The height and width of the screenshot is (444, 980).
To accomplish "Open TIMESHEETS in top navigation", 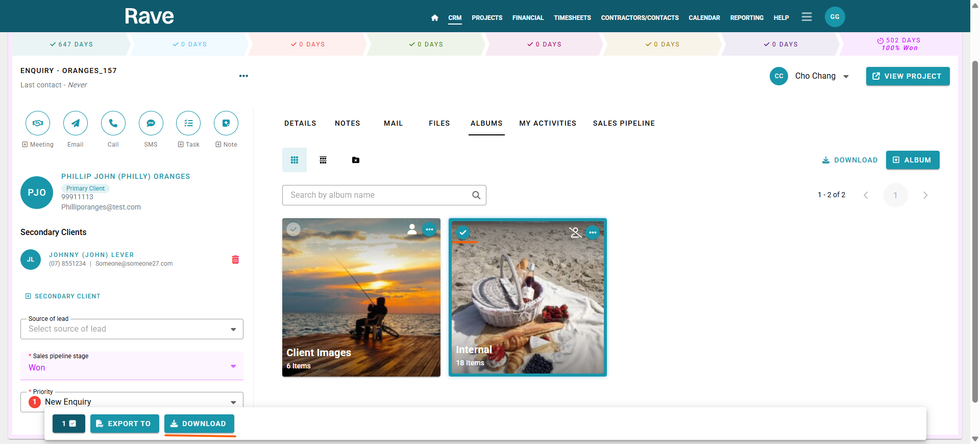I will tap(572, 18).
